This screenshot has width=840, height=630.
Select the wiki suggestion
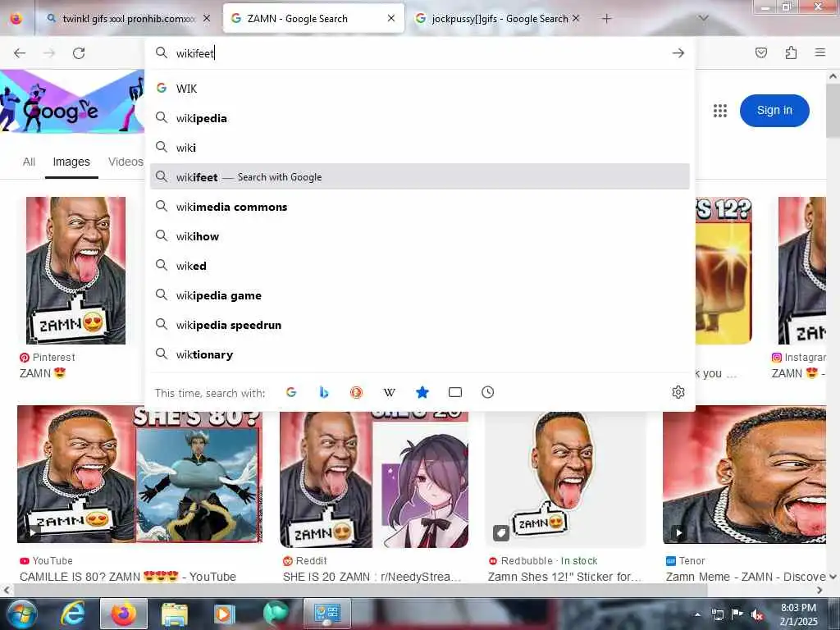[419, 148]
